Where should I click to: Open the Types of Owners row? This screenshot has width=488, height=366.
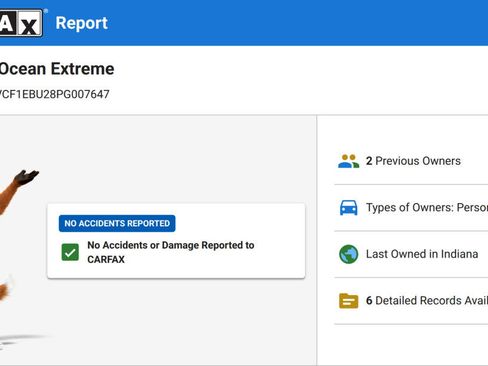pyautogui.click(x=411, y=208)
